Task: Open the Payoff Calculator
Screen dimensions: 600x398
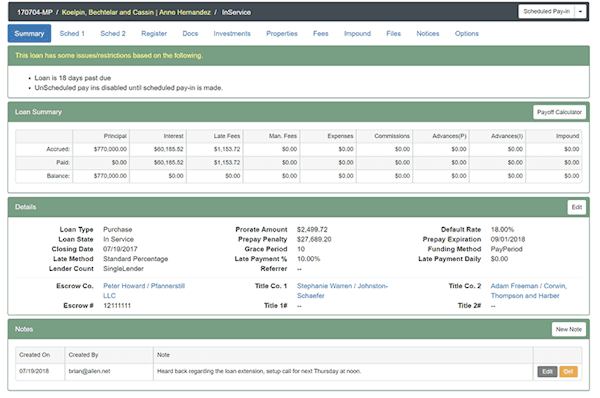Action: [x=559, y=112]
